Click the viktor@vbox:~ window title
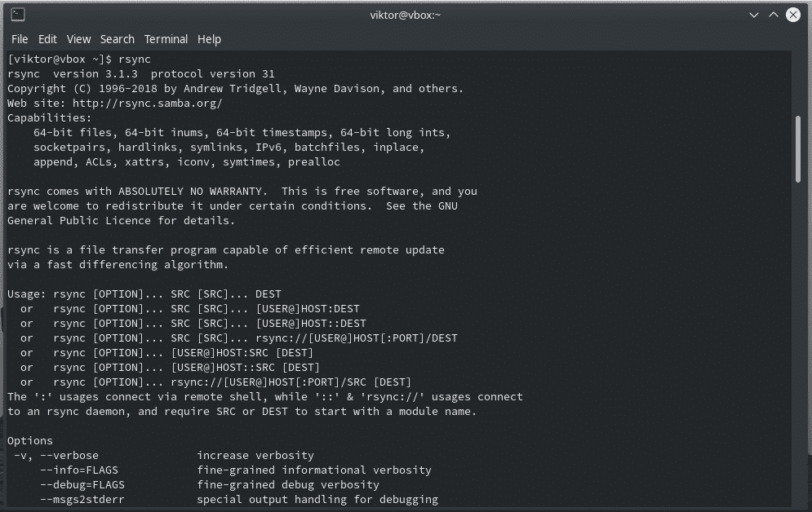The width and height of the screenshot is (812, 512). (x=406, y=15)
